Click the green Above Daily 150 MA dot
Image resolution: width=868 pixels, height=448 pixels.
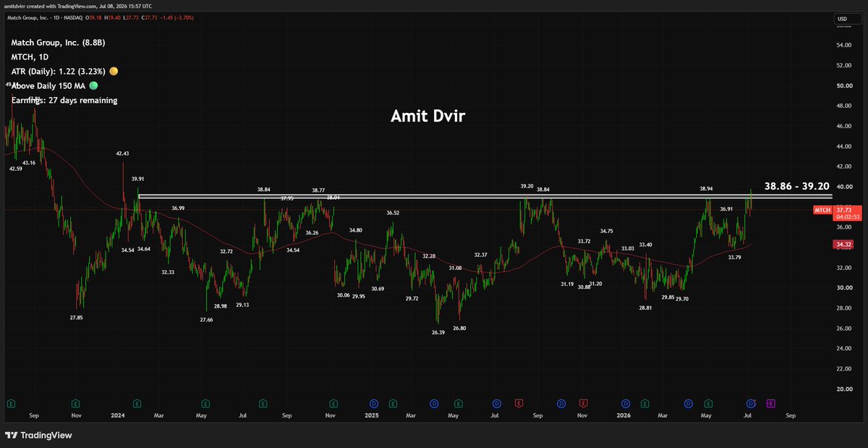[93, 85]
